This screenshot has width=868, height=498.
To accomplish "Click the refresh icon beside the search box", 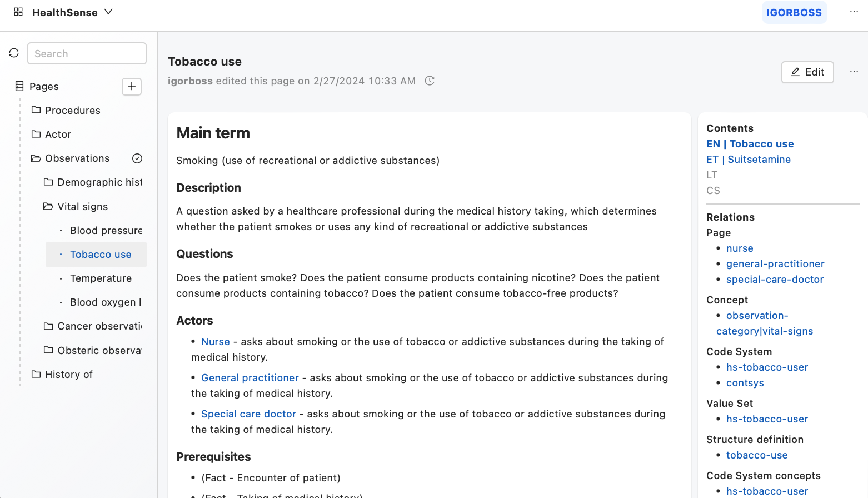I will click(14, 53).
